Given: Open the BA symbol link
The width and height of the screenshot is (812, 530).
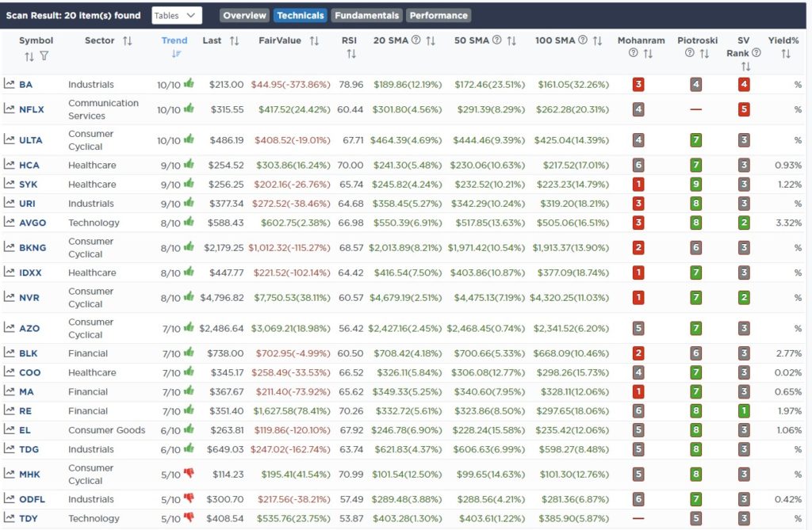Looking at the screenshot, I should [26, 84].
